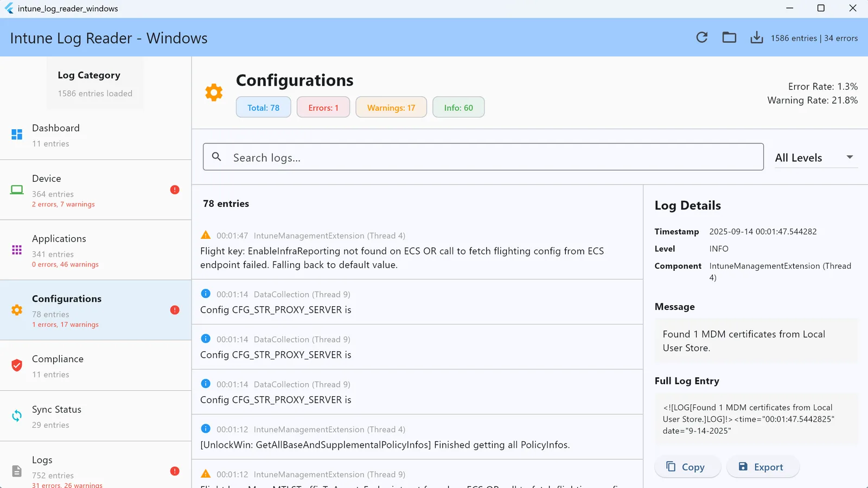Click the Full Log Entry text box

756,419
